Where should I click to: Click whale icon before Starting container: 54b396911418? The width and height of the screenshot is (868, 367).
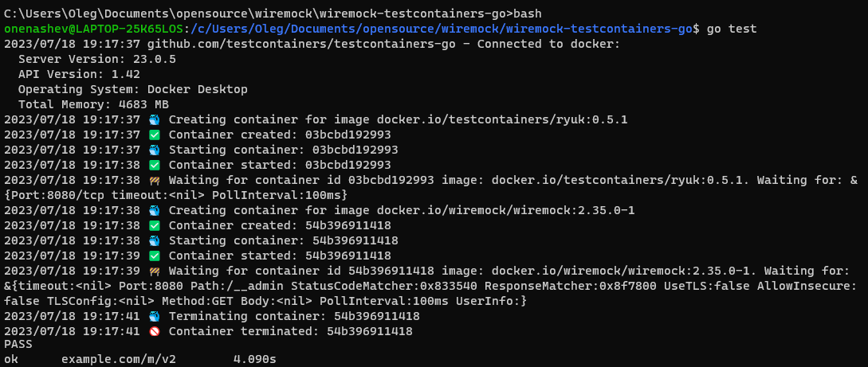click(x=155, y=241)
